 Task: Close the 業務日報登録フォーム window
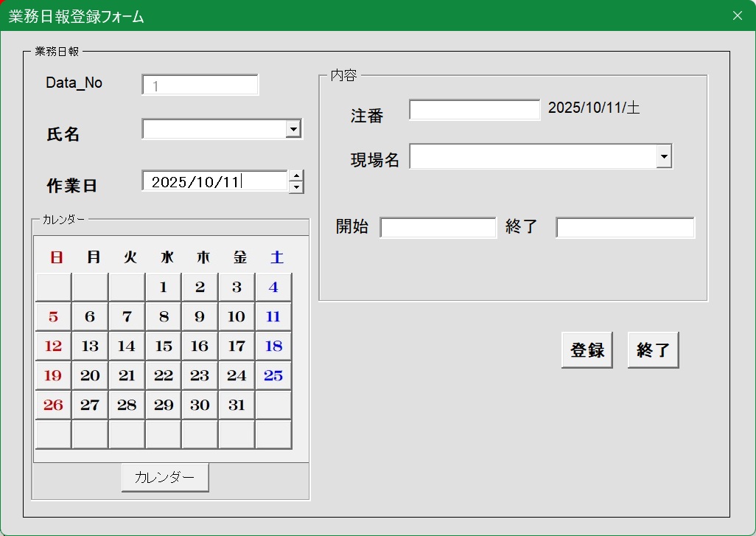pos(738,15)
